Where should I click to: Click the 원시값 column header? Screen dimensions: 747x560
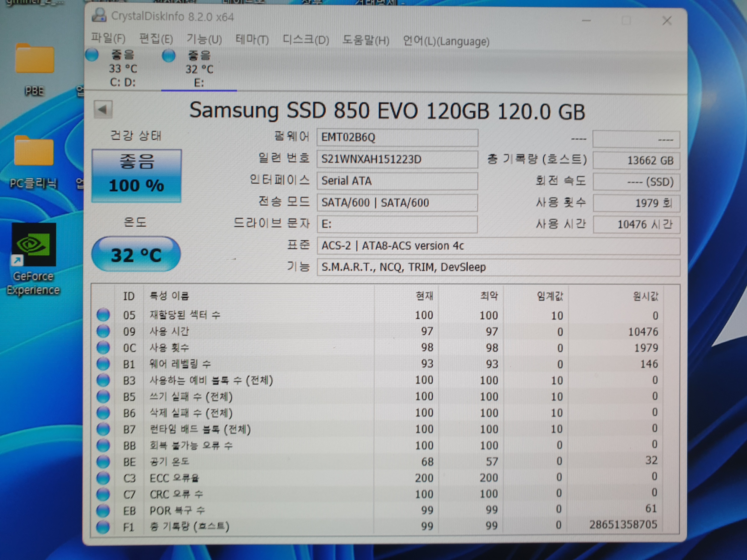point(645,296)
